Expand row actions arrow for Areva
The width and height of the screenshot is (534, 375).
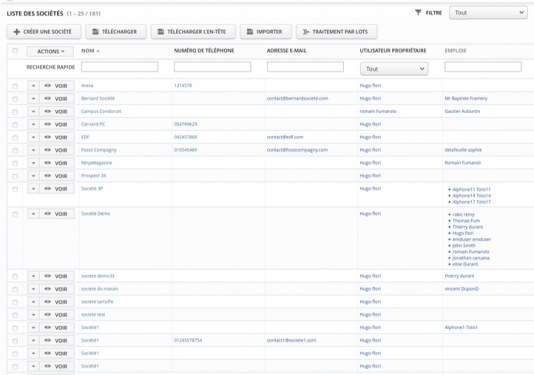33,86
